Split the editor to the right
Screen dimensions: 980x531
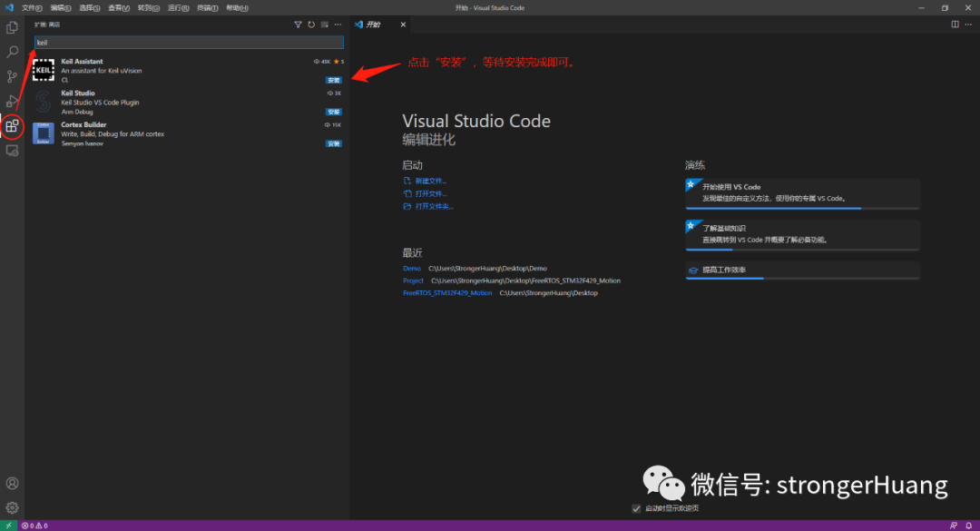coord(955,25)
